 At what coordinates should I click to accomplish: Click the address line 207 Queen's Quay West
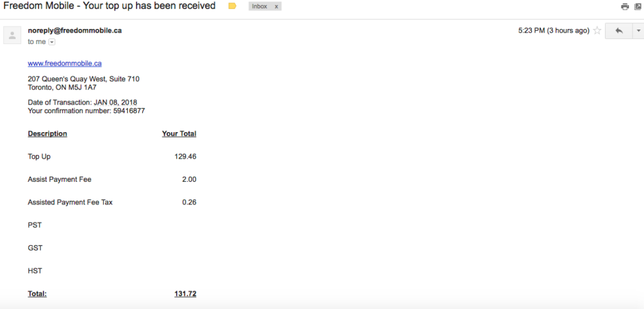(x=84, y=79)
